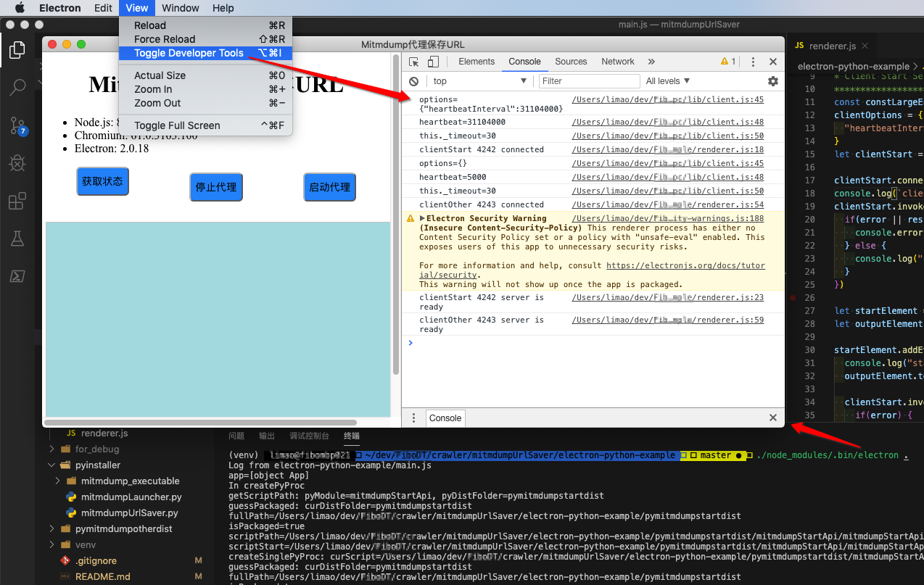Show more DevTools tabs chevron

click(651, 62)
